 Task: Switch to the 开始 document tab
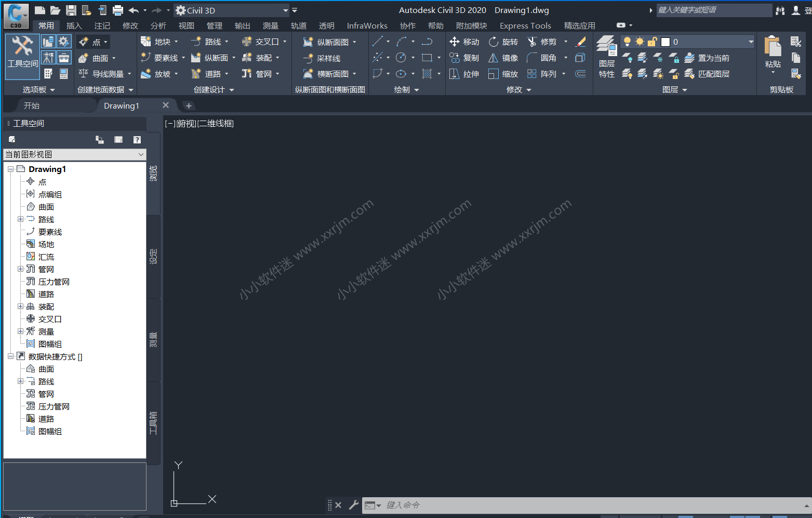[32, 105]
